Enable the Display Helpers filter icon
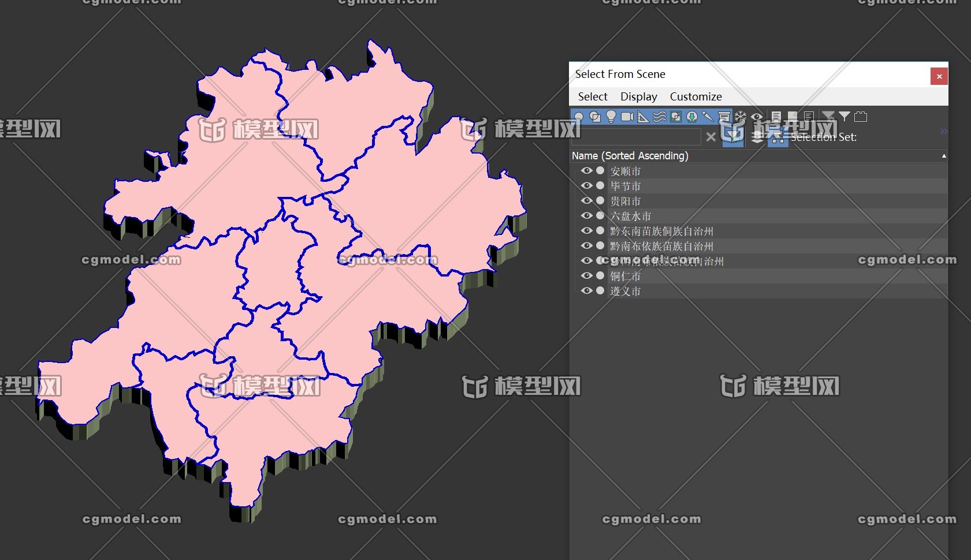This screenshot has height=560, width=971. coord(642,115)
